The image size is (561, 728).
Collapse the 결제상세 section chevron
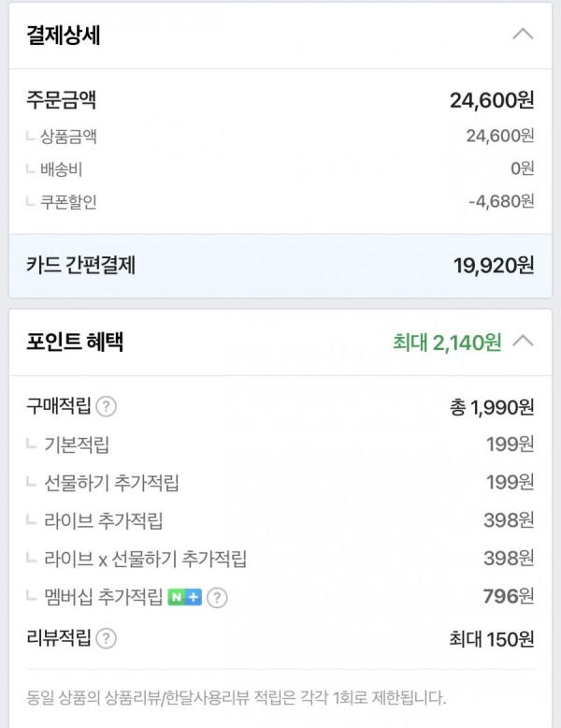pos(523,35)
